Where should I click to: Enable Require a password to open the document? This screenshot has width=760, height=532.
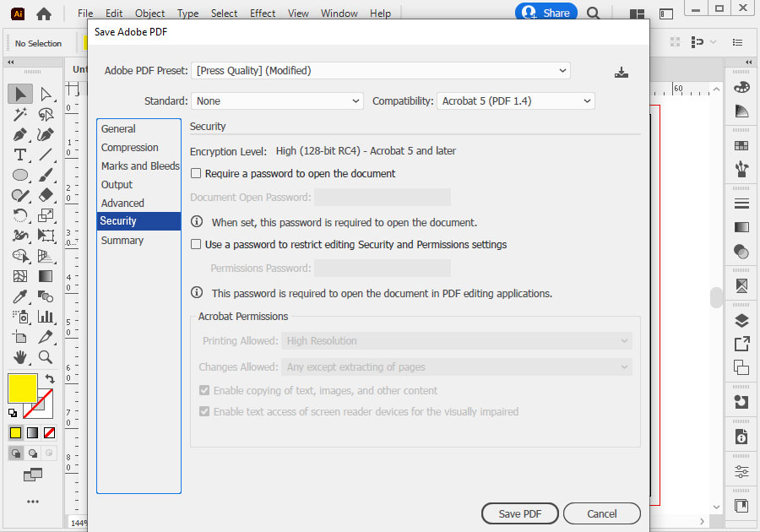coord(196,173)
